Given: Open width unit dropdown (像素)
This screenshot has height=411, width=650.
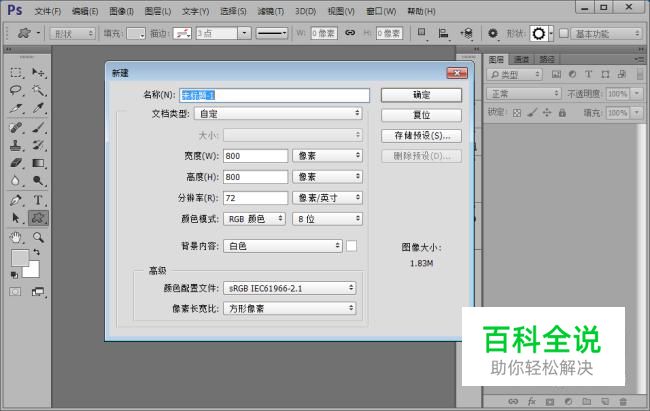Looking at the screenshot, I should point(327,156).
